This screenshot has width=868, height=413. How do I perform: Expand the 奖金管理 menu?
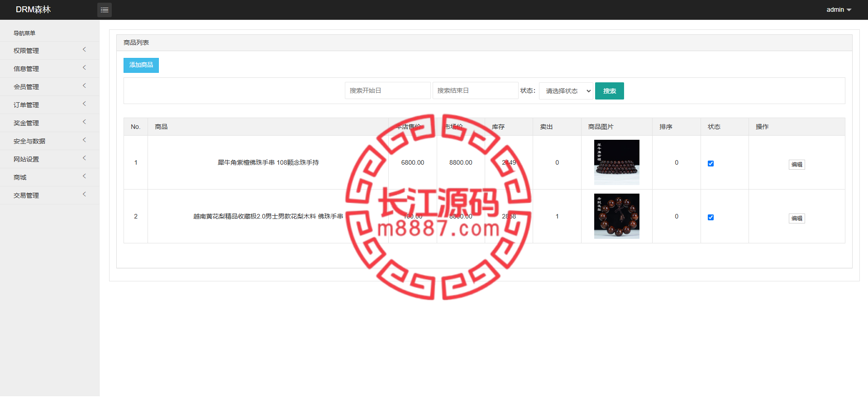(x=50, y=123)
